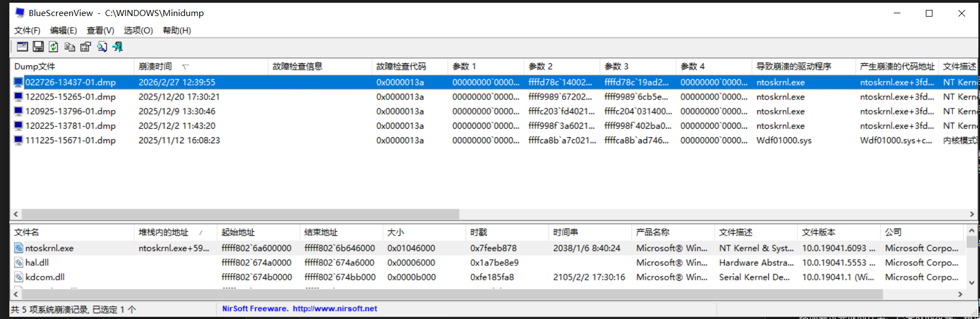Click the 起始地址 column header
Screen dimensions: 980x319
(258, 232)
